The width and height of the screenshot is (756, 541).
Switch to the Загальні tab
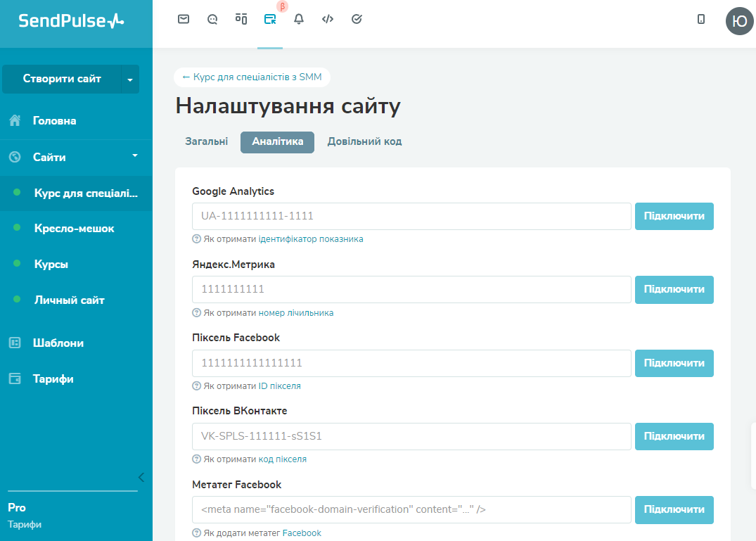(206, 141)
